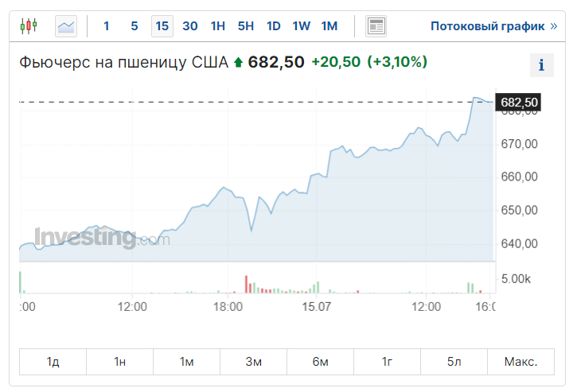Switch interval to 5H

[x=246, y=26]
